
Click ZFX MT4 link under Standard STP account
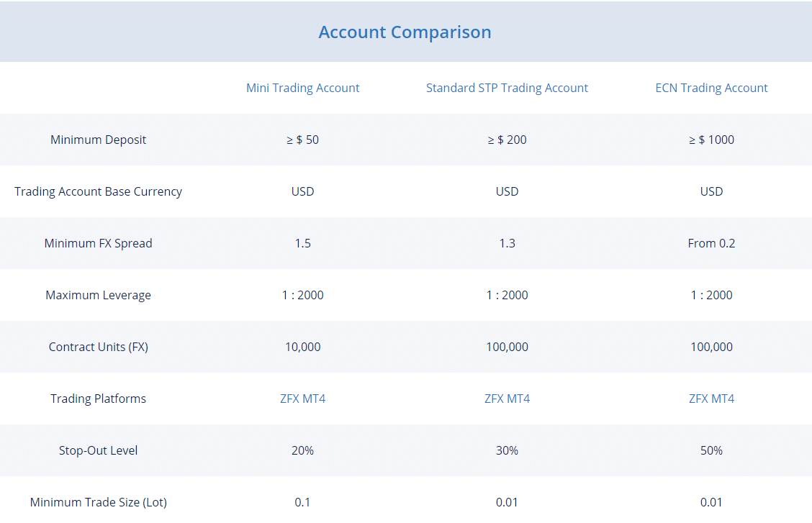click(x=507, y=399)
